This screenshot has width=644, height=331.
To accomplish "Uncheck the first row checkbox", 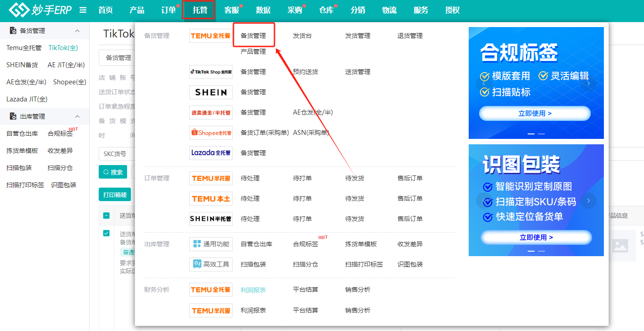I will (106, 233).
